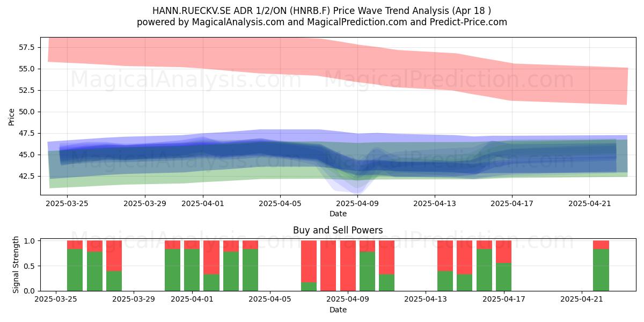644x322 pixels.
Task: Click the 1.0 signal strength tick label
Action: click(x=30, y=241)
